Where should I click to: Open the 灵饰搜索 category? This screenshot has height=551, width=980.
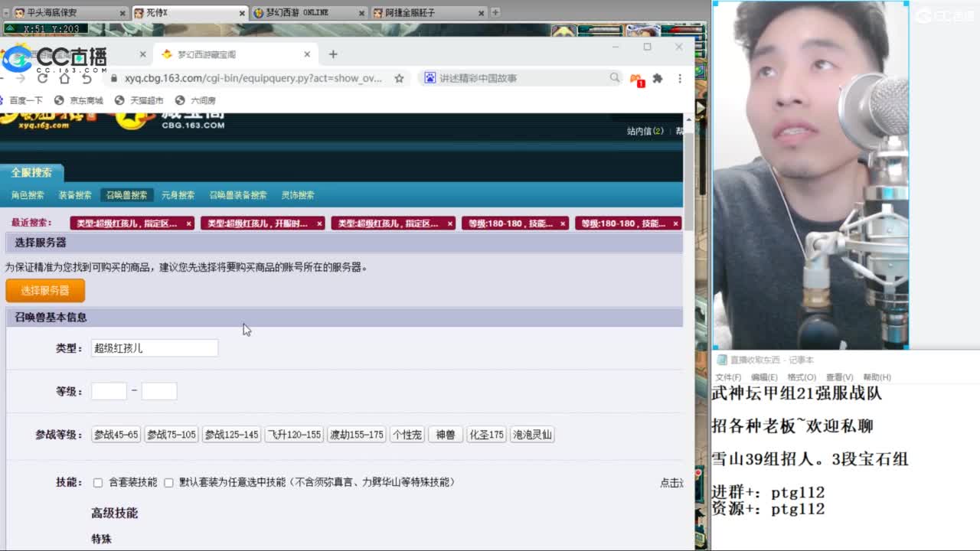point(298,195)
